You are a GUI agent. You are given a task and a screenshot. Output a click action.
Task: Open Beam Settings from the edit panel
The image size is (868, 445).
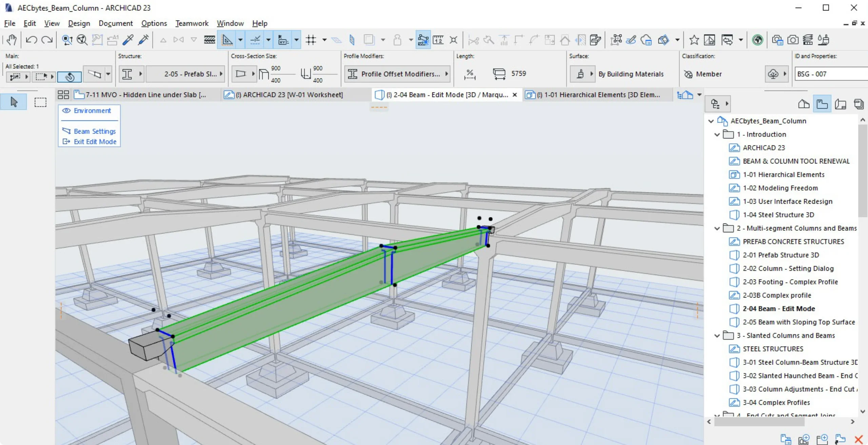tap(90, 131)
